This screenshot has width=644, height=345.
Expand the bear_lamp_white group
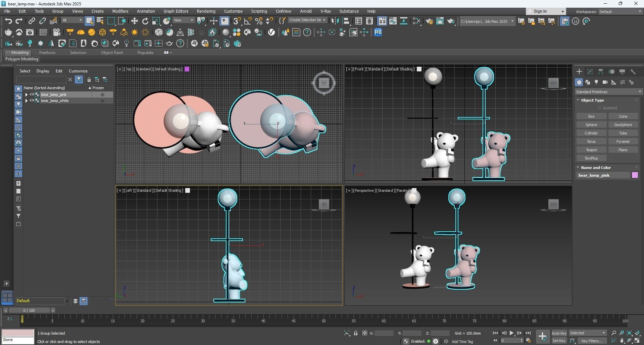point(26,101)
